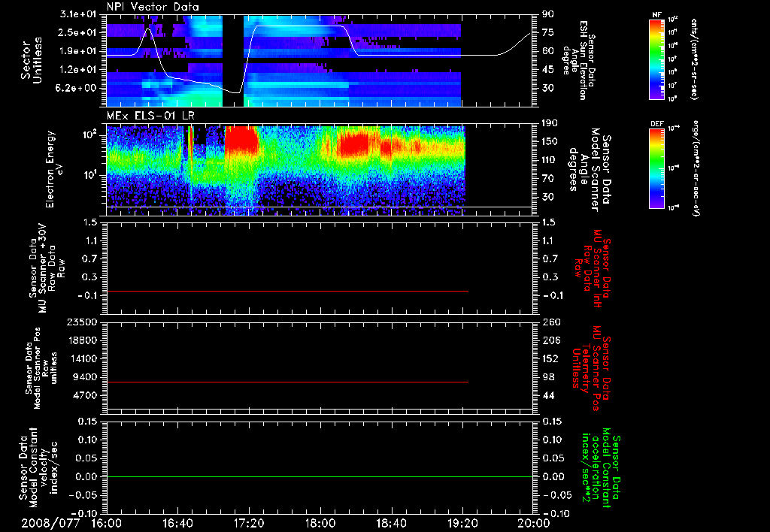Click the "NF" label above the color bar

tap(656, 15)
